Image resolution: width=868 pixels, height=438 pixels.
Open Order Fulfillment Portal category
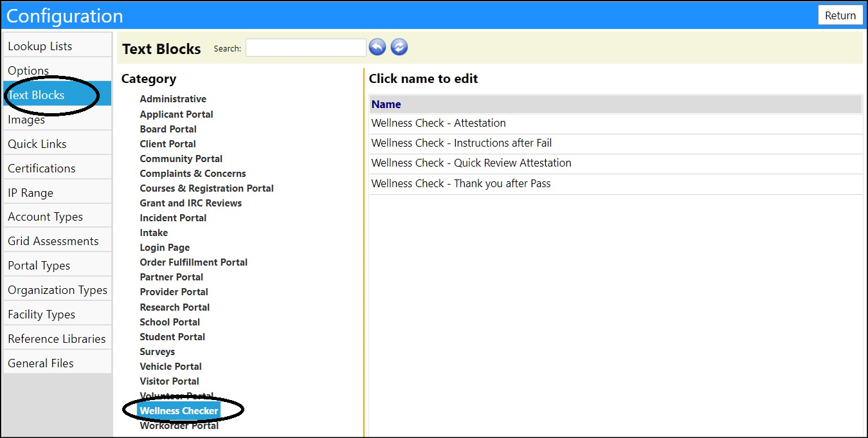[194, 262]
